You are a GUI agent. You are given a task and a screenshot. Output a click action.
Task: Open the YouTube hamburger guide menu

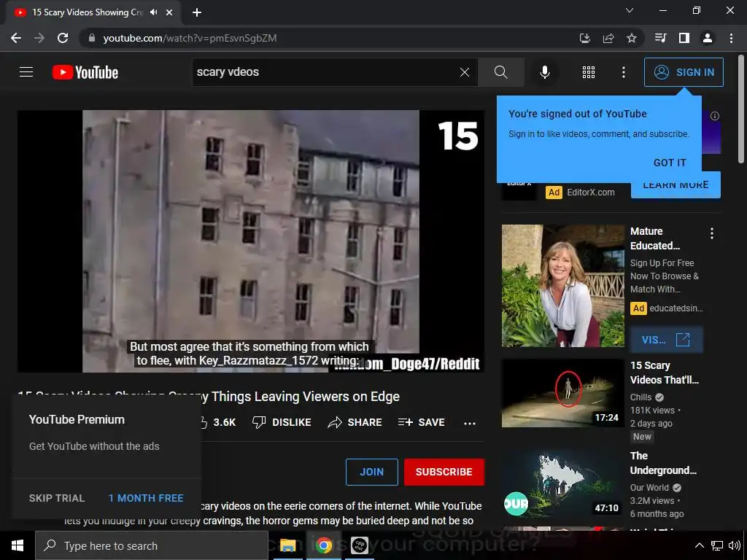(x=26, y=72)
